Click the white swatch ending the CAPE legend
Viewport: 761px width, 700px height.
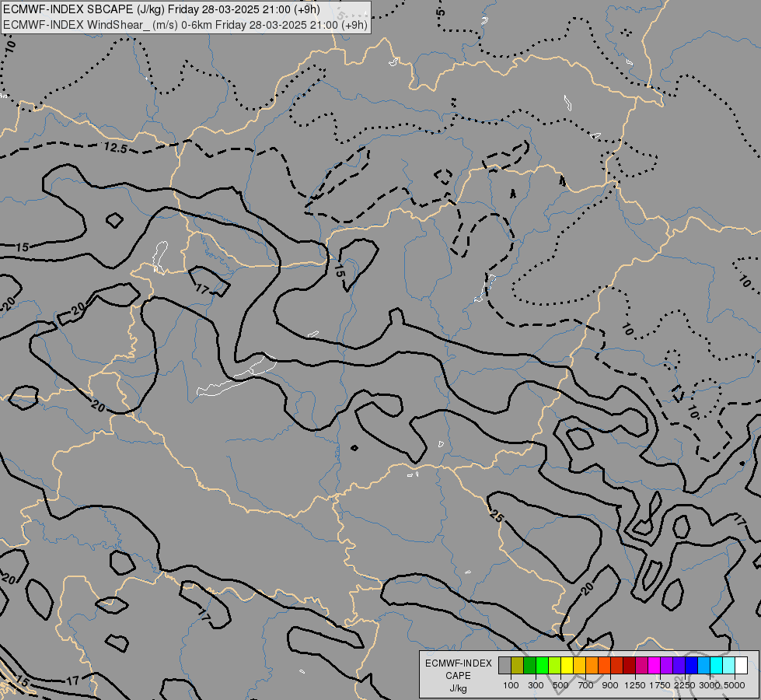click(x=741, y=665)
